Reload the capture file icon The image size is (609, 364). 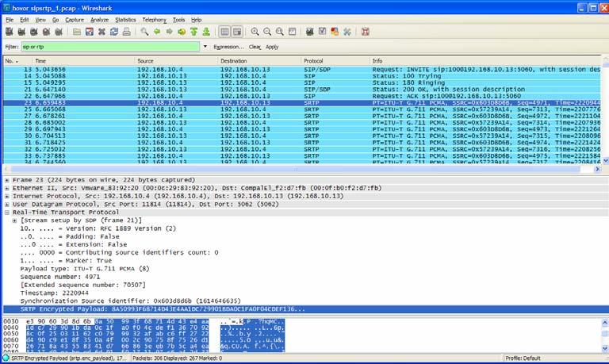(114, 32)
